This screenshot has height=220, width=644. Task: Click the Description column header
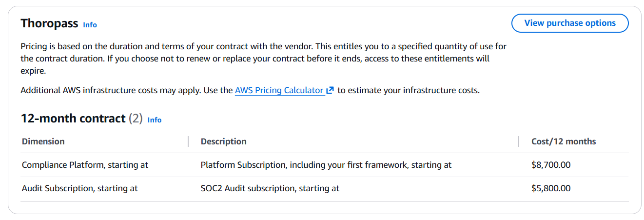tap(223, 141)
